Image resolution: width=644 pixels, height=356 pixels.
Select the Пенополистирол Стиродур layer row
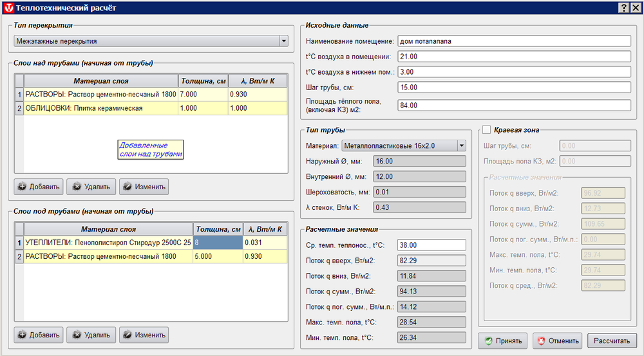tap(108, 243)
